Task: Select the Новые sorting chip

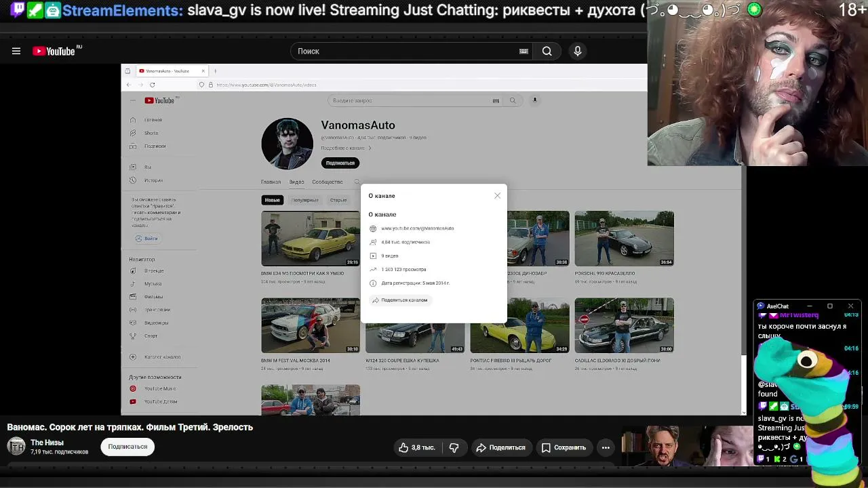Action: pyautogui.click(x=272, y=200)
